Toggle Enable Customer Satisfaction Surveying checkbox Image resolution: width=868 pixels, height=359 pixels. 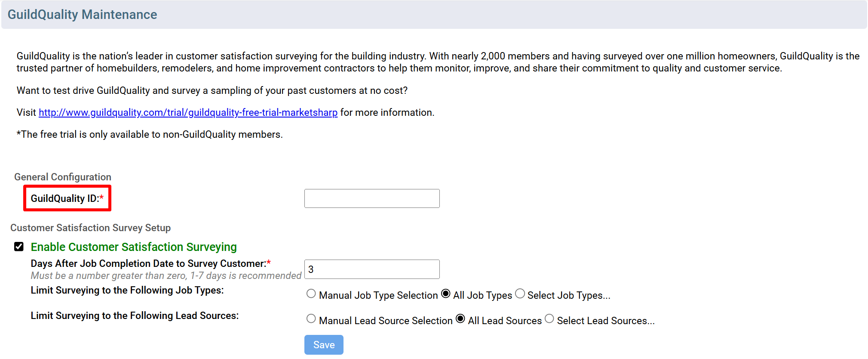coord(19,247)
